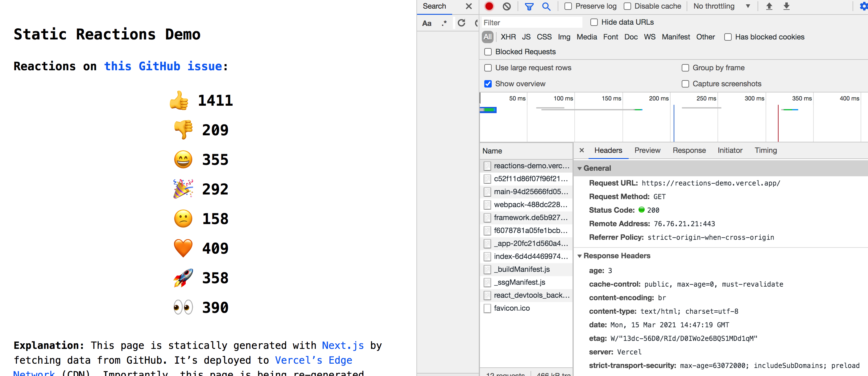Image resolution: width=868 pixels, height=376 pixels.
Task: Open the Timing tab
Action: [x=766, y=150]
